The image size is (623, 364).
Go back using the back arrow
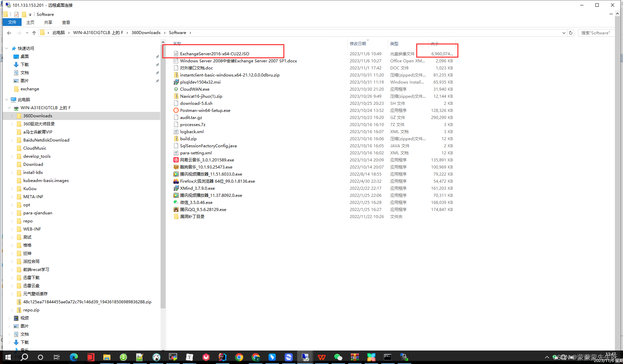click(x=9, y=33)
